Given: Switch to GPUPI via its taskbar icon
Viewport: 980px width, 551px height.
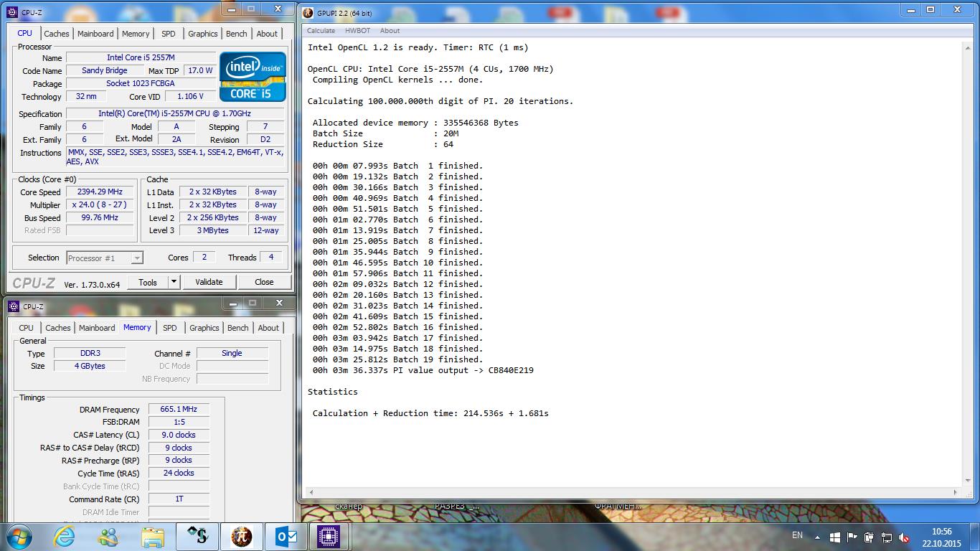Looking at the screenshot, I should [x=242, y=536].
